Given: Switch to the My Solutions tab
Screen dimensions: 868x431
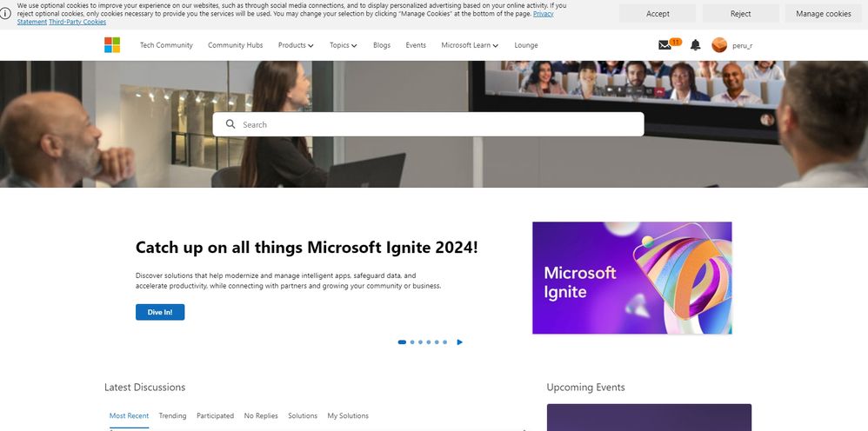Looking at the screenshot, I should point(348,415).
